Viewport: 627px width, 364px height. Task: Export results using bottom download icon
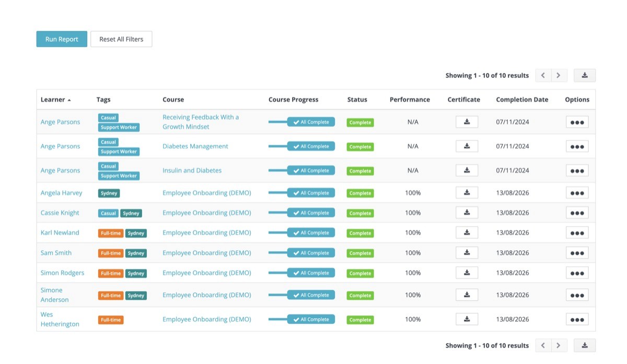pyautogui.click(x=585, y=345)
